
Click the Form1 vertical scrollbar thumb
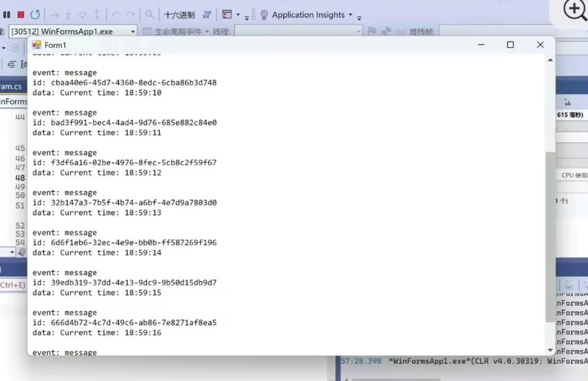tap(550, 237)
